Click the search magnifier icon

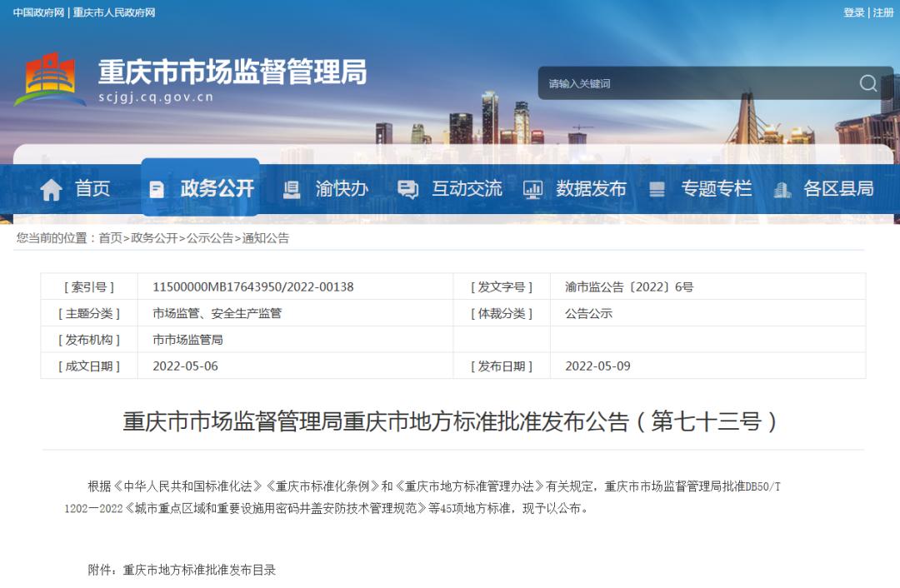tap(867, 83)
